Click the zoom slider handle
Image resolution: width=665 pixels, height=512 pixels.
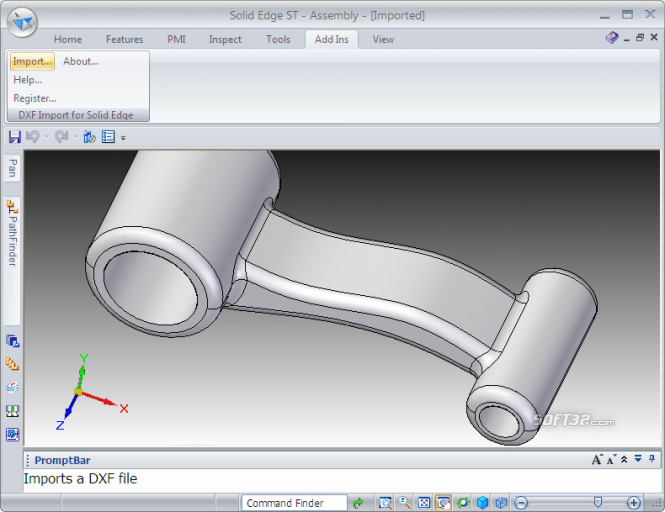[598, 502]
